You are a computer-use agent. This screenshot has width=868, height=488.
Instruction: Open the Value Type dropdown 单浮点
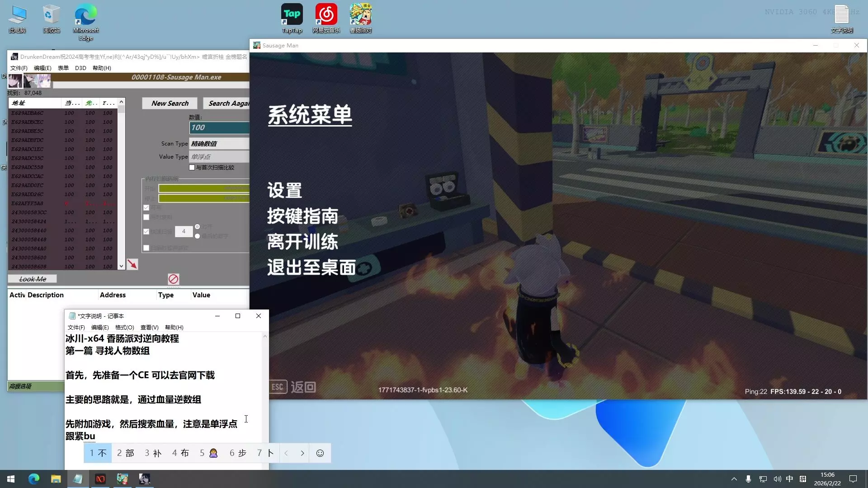pyautogui.click(x=219, y=157)
